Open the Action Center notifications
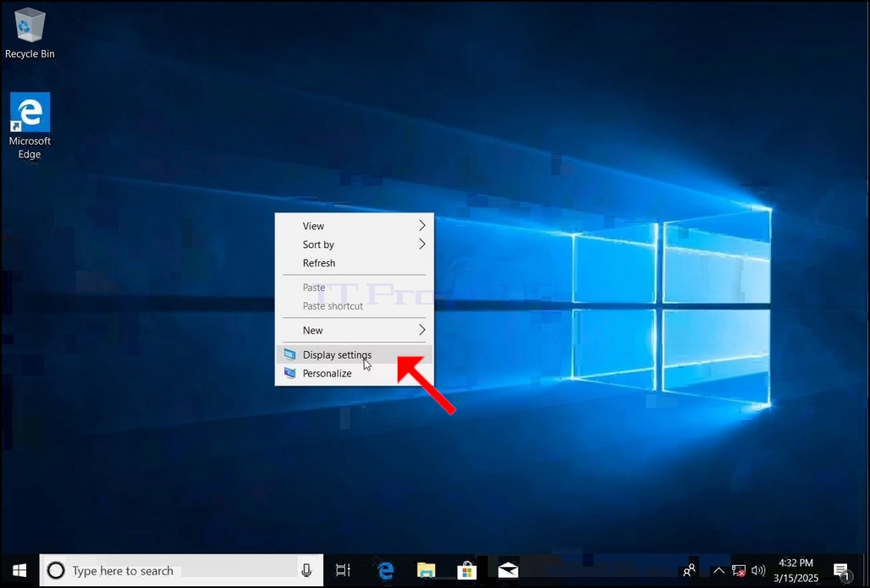Viewport: 870px width, 588px height. [x=842, y=571]
